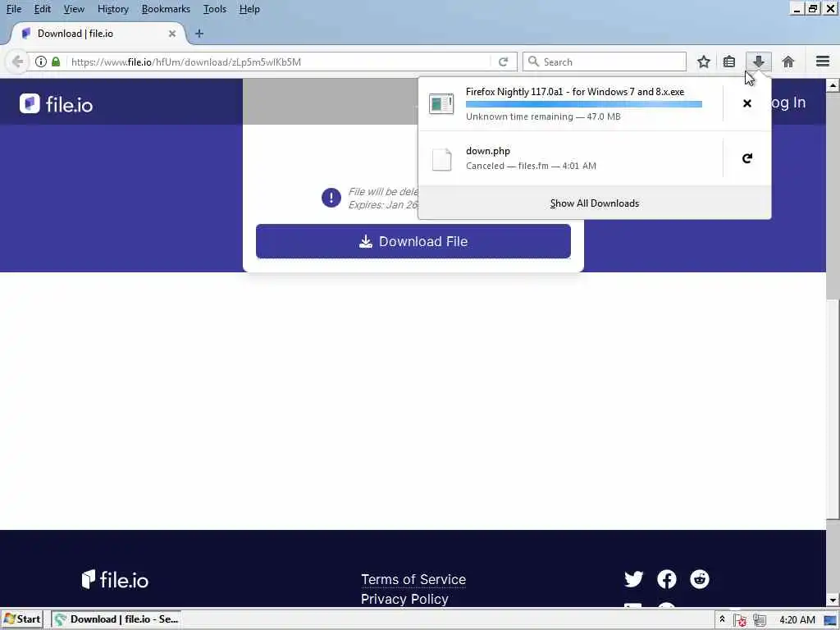Select the Download | file.io tab
The width and height of the screenshot is (840, 630).
click(99, 33)
